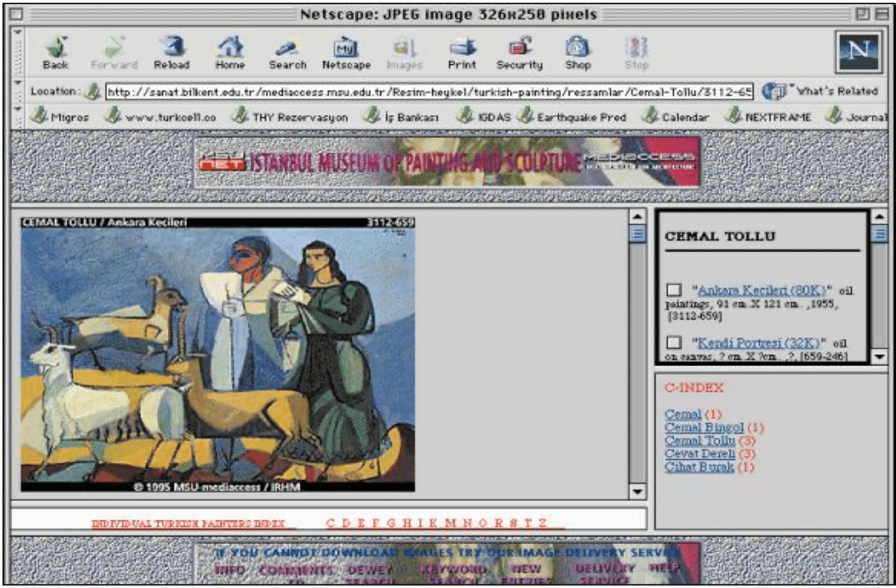Click the Ankara Keçileri painting image
Viewport: 896px width, 588px height.
pos(218,354)
